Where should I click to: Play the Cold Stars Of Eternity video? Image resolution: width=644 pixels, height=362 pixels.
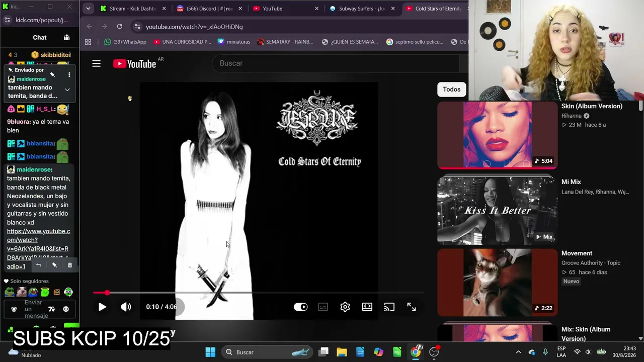102,307
